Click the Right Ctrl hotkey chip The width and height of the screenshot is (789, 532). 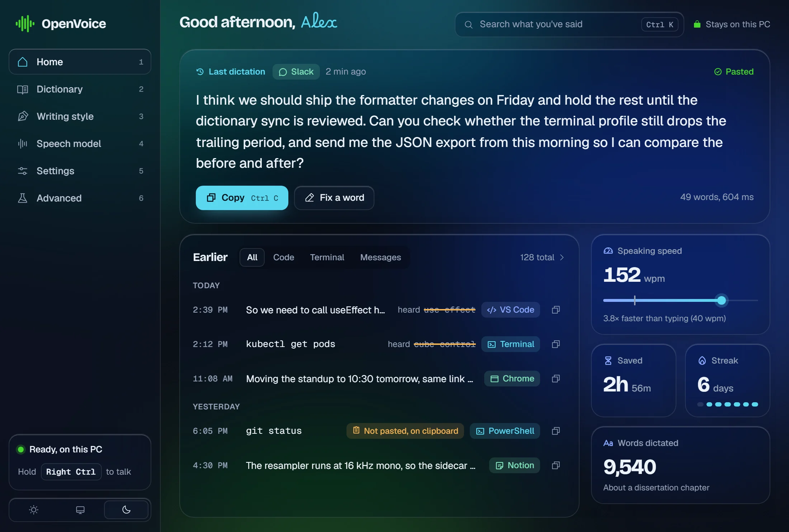click(x=71, y=472)
